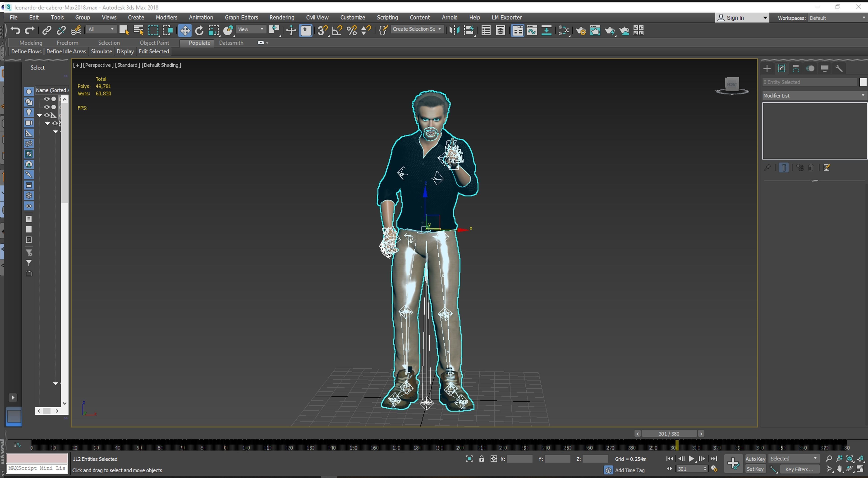Open the Mirror tool
This screenshot has width=868, height=478.
coord(454,31)
